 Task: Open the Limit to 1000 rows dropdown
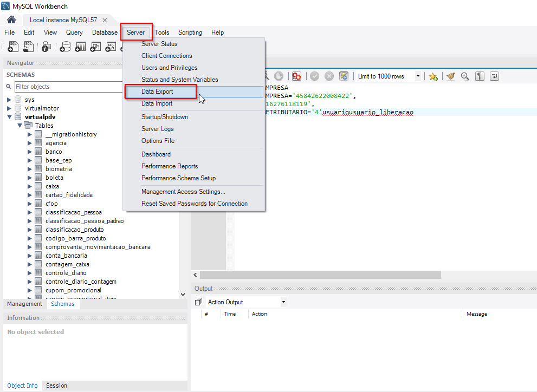(x=418, y=76)
